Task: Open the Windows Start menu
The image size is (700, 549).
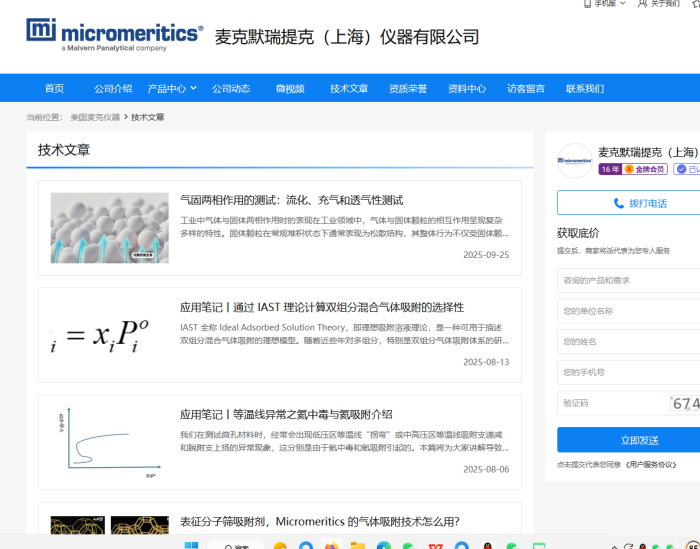Action: click(x=192, y=546)
